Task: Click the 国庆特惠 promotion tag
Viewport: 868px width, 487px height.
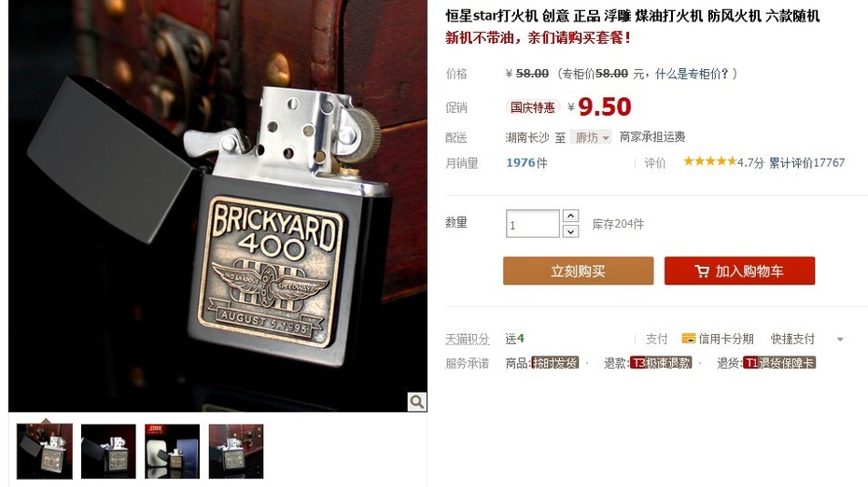Action: pyautogui.click(x=533, y=106)
